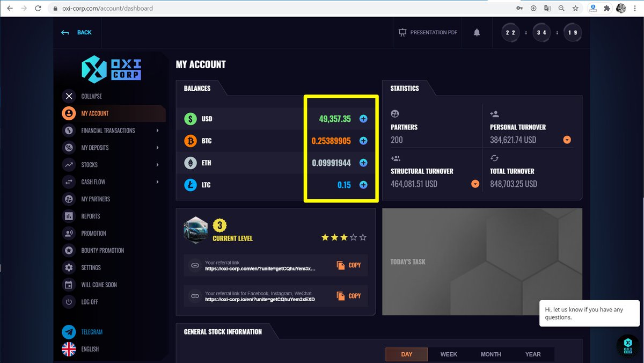This screenshot has width=644, height=363.
Task: Open My Deposits percent icon
Action: (x=69, y=148)
